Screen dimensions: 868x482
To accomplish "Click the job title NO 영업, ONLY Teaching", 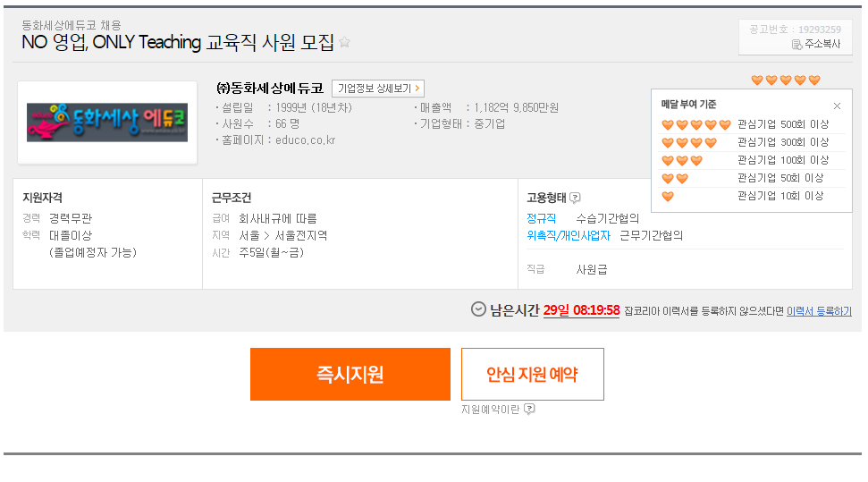I will coord(177,43).
